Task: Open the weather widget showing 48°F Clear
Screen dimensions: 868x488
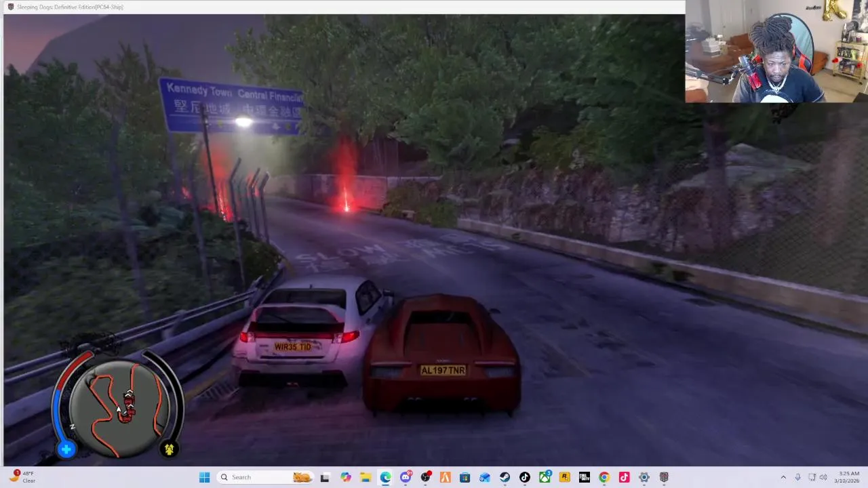Action: click(22, 477)
